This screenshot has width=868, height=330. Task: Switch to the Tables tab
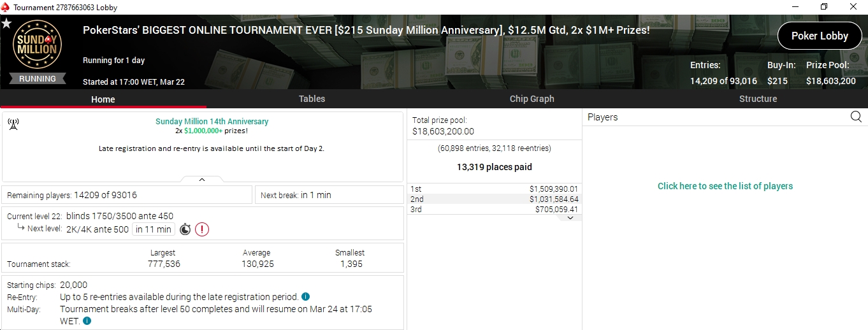pos(312,99)
